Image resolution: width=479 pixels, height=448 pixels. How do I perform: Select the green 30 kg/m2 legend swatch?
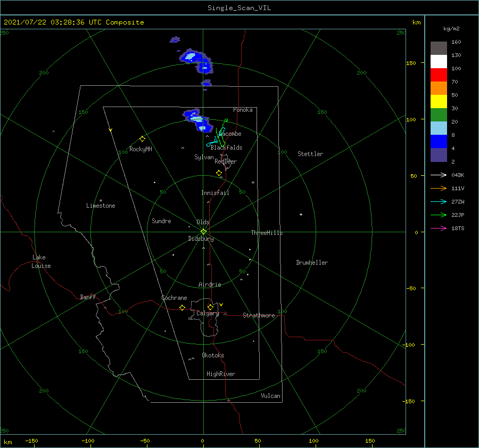click(439, 115)
